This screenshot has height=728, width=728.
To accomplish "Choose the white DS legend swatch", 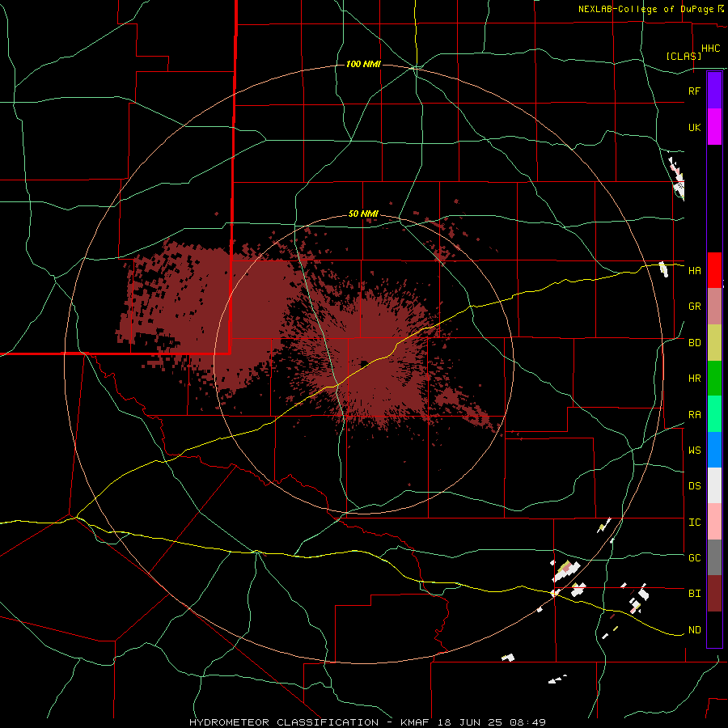I will click(714, 485).
